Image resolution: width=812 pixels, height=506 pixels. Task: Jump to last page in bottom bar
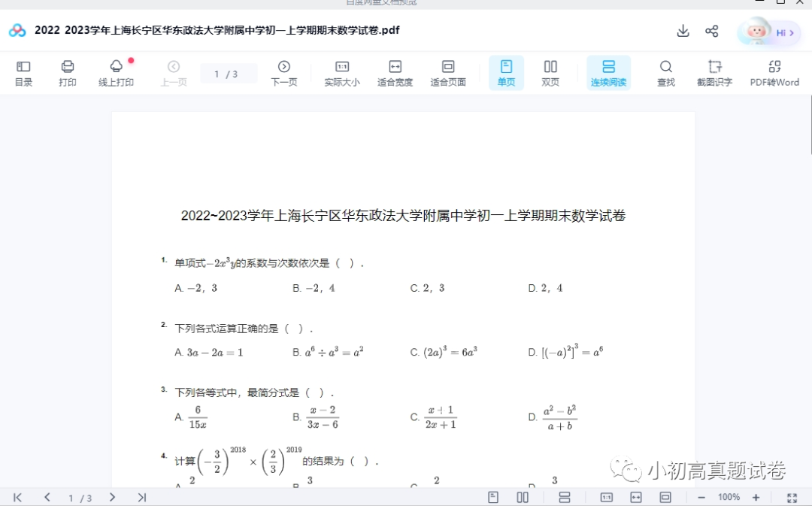coord(142,497)
